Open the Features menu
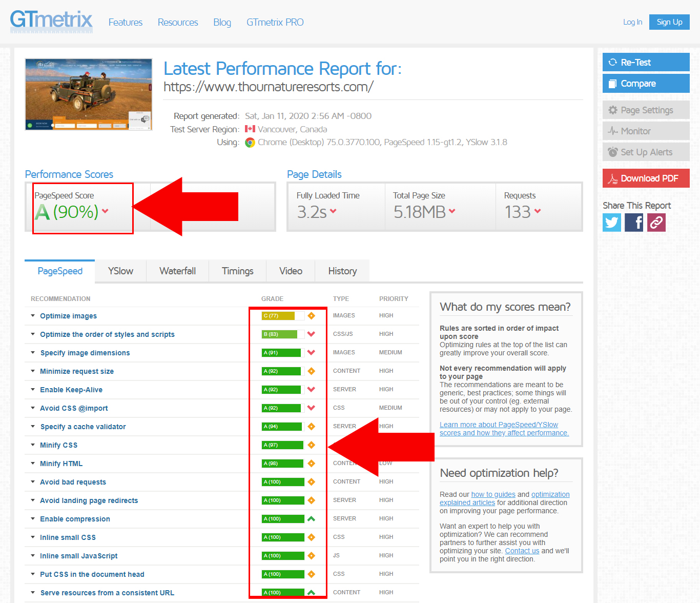The width and height of the screenshot is (700, 603). point(126,22)
